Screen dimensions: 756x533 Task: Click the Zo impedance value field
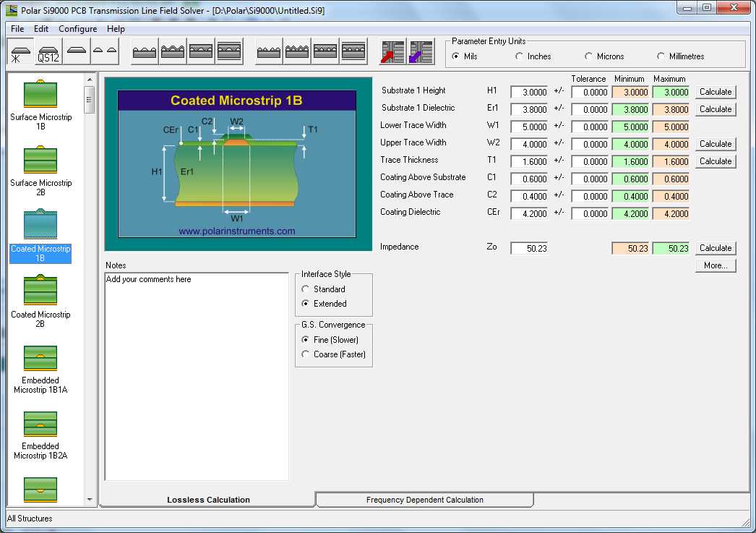click(529, 248)
